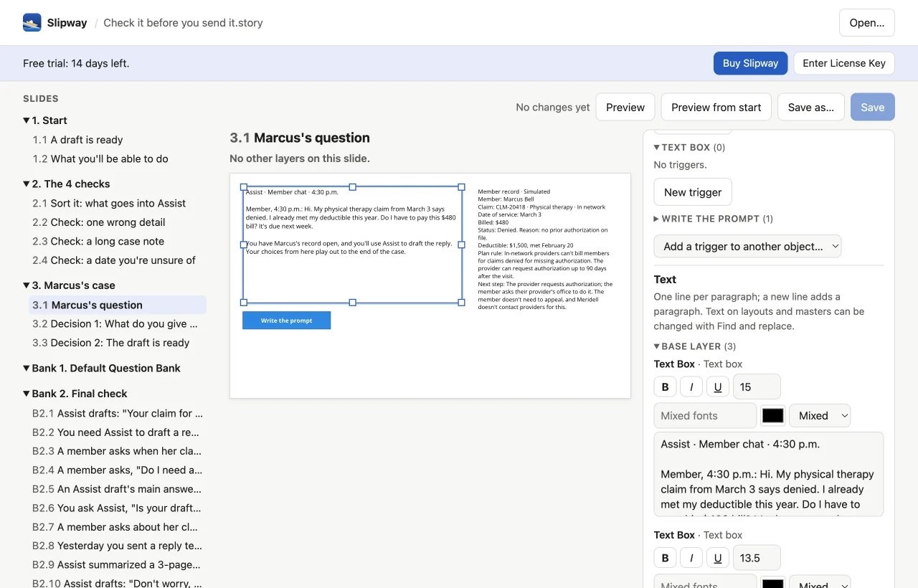Collapse the TEXT BOX (0) triggers group
The width and height of the screenshot is (918, 588).
tap(657, 147)
